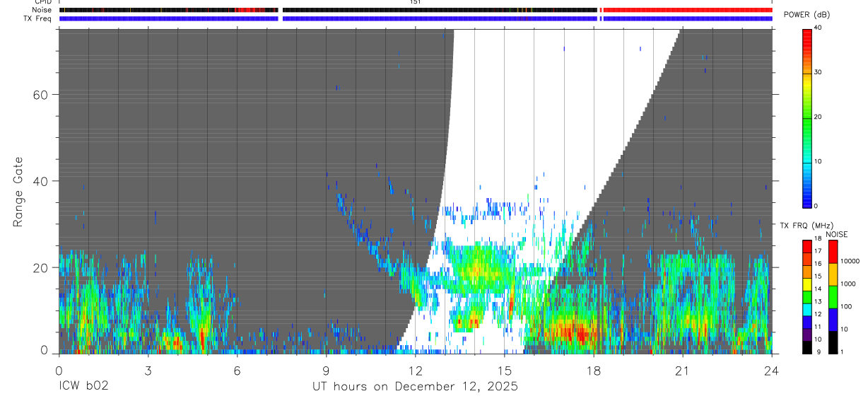
Task: Click the purple swatch in TX FRQ legend
Action: [807, 335]
